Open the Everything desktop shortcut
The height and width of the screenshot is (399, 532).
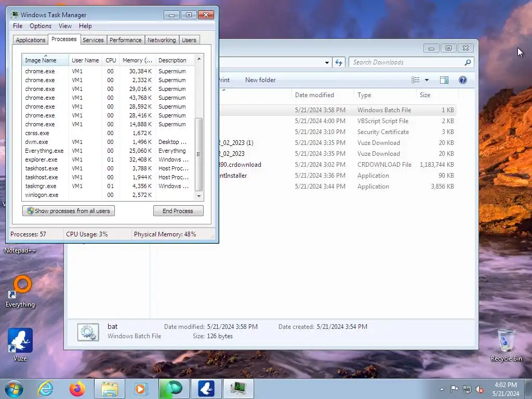click(20, 291)
